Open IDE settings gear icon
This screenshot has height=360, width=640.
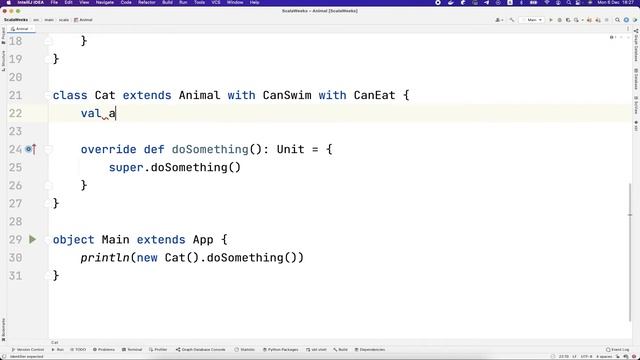click(x=626, y=20)
